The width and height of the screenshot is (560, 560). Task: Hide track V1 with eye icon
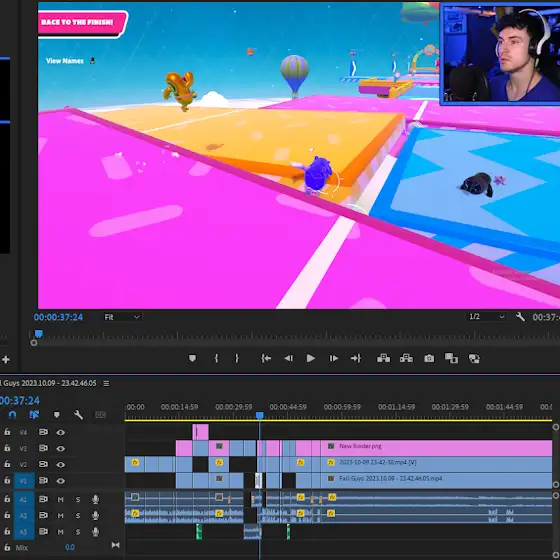coord(61,481)
